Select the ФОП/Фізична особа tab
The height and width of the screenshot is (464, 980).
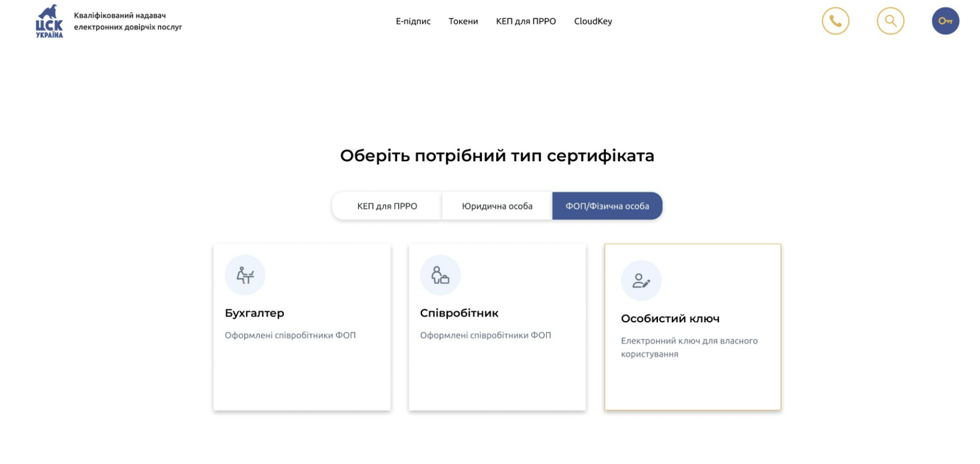(x=607, y=206)
